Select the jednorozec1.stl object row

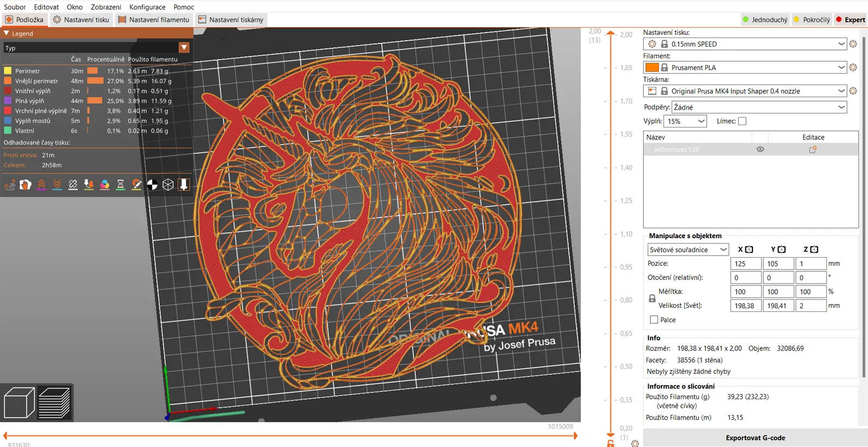pos(751,149)
